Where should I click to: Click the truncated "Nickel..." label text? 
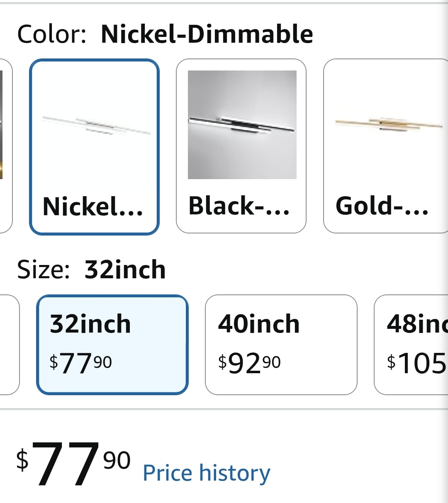click(x=93, y=206)
